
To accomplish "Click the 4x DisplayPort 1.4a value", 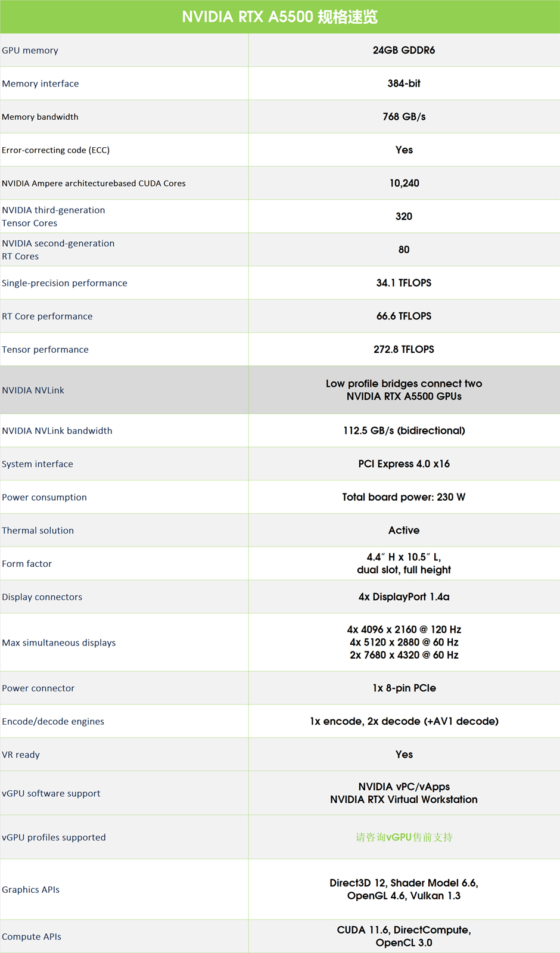I will (x=404, y=597).
